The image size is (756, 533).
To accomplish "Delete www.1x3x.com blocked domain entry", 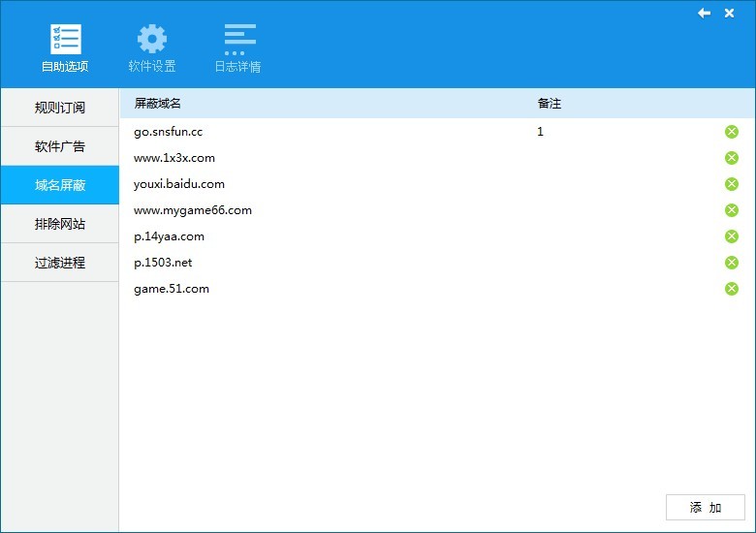I will pyautogui.click(x=732, y=158).
